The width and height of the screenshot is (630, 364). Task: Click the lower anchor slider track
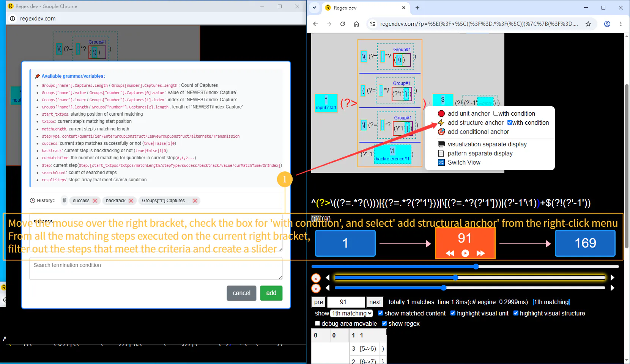pyautogui.click(x=470, y=288)
